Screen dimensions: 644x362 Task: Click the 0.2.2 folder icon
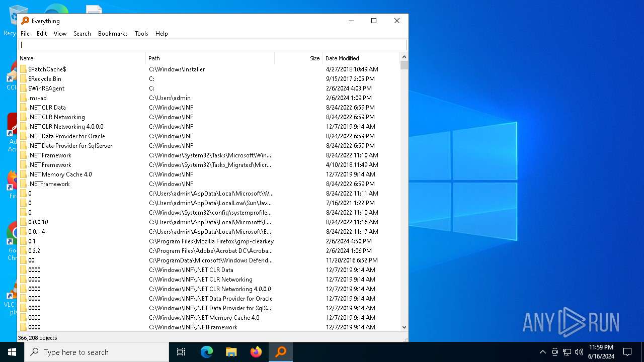[x=23, y=250]
